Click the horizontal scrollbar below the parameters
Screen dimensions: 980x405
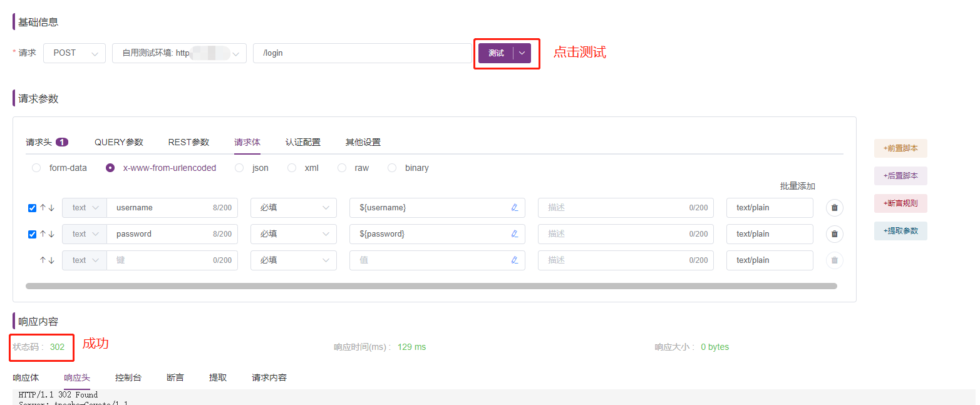(x=431, y=285)
